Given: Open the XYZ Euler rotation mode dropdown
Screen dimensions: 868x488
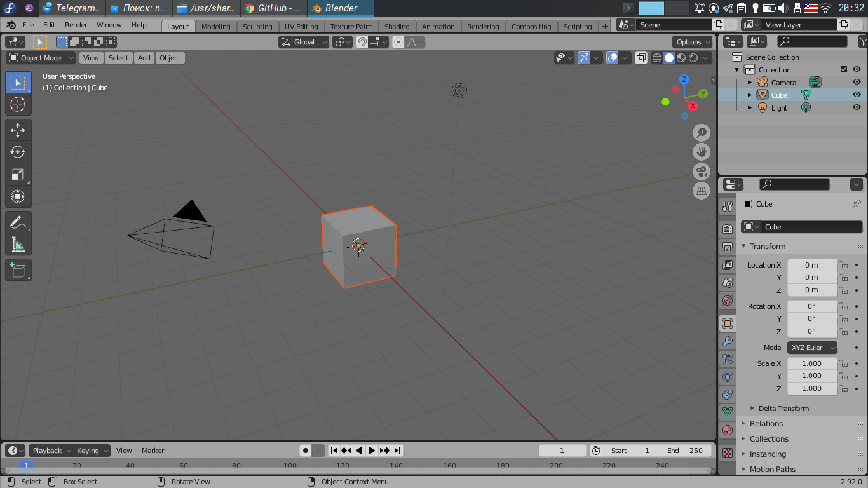Looking at the screenshot, I should pos(812,348).
